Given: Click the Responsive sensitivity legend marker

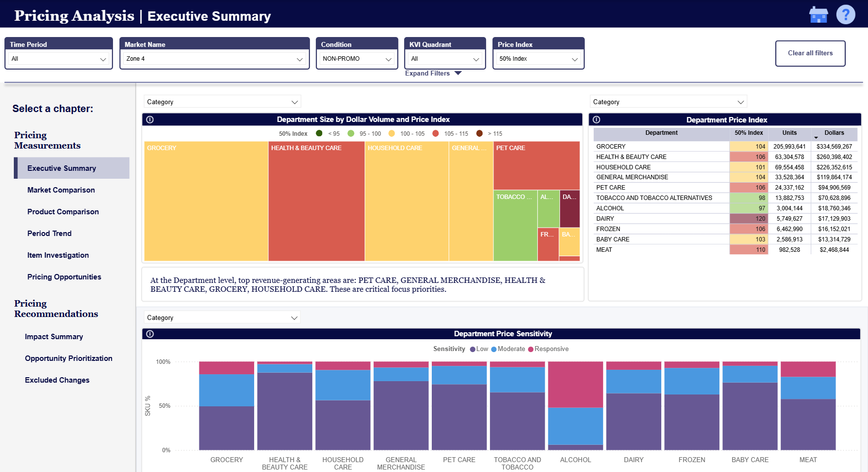Looking at the screenshot, I should 531,349.
